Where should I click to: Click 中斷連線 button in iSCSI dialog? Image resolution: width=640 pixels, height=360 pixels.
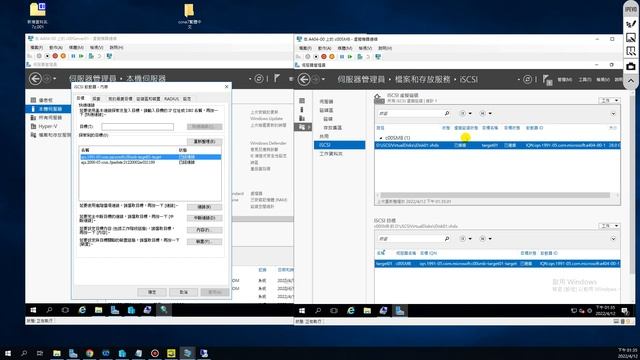coord(204,218)
